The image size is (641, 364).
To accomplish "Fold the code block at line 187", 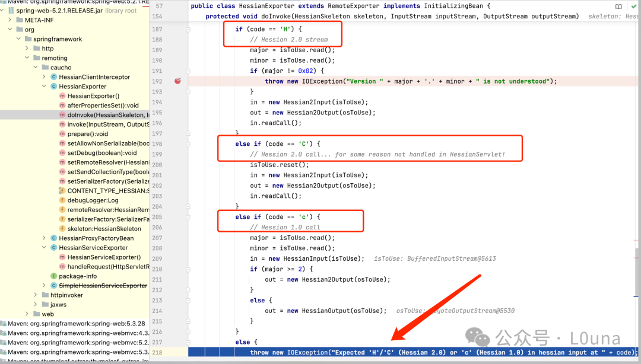I will [188, 30].
